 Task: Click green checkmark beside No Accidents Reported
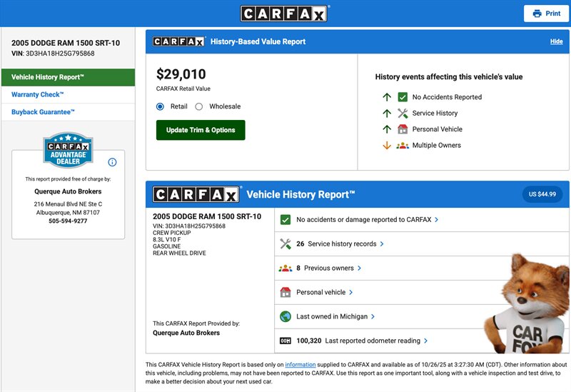403,97
